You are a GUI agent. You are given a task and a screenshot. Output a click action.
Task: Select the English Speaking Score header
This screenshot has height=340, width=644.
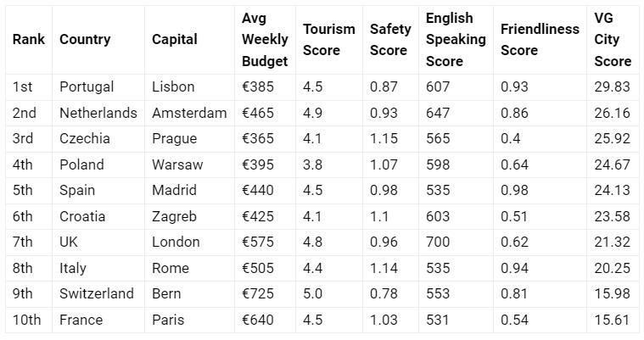coord(456,39)
